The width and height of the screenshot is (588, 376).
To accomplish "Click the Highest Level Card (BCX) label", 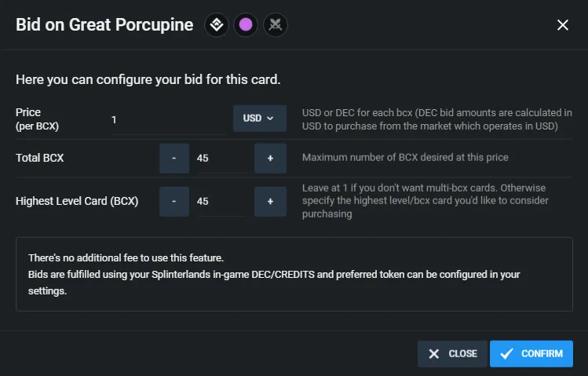I will click(77, 201).
